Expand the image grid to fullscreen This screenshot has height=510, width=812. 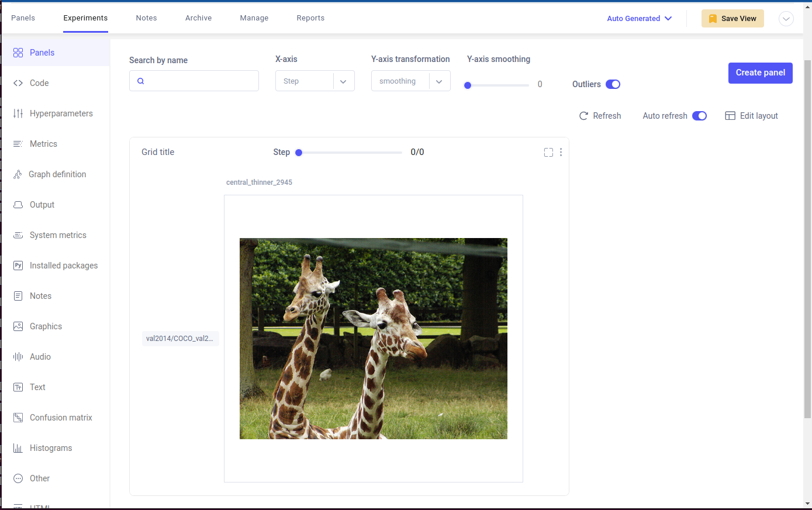click(548, 152)
